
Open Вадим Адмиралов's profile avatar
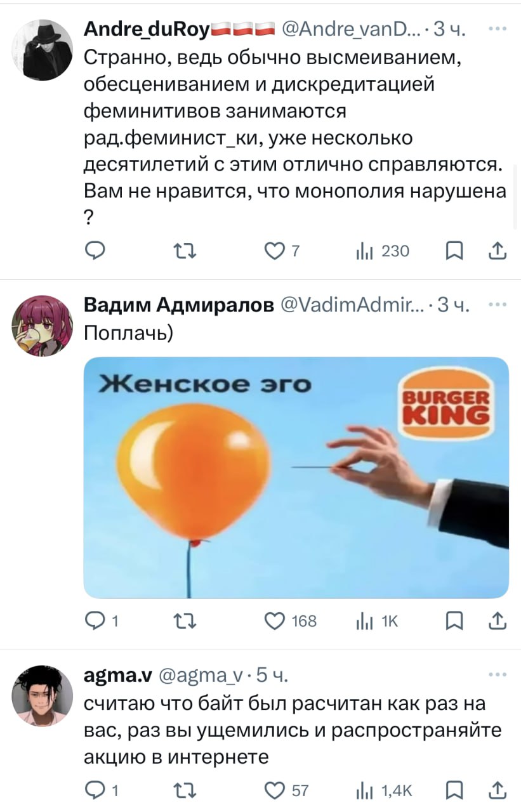click(x=43, y=326)
